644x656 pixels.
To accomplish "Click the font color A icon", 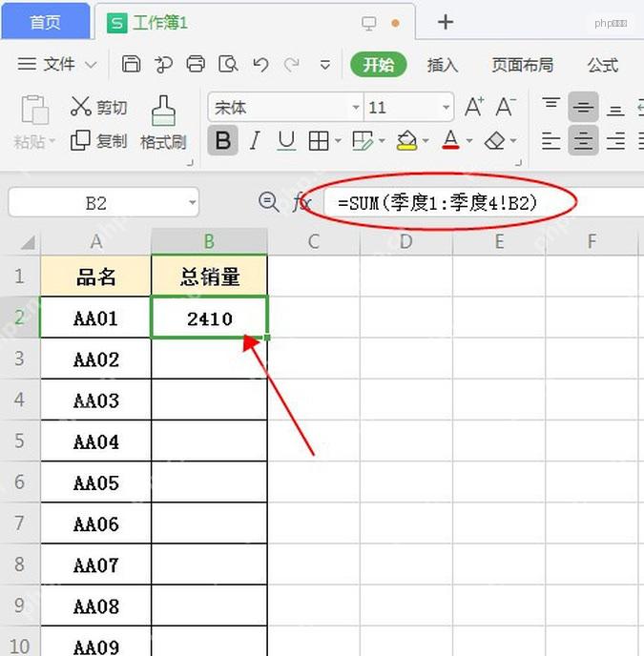I will point(450,140).
